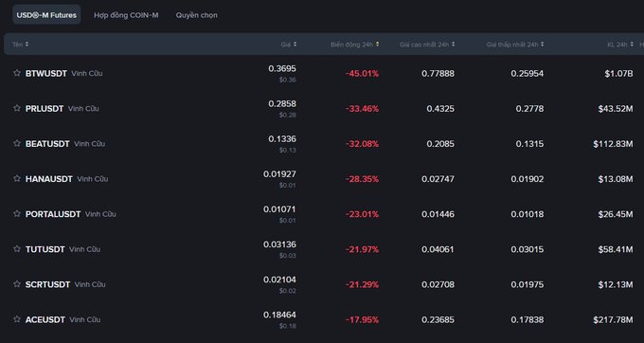644x343 pixels.
Task: Click the -21.29% change value
Action: click(x=362, y=284)
